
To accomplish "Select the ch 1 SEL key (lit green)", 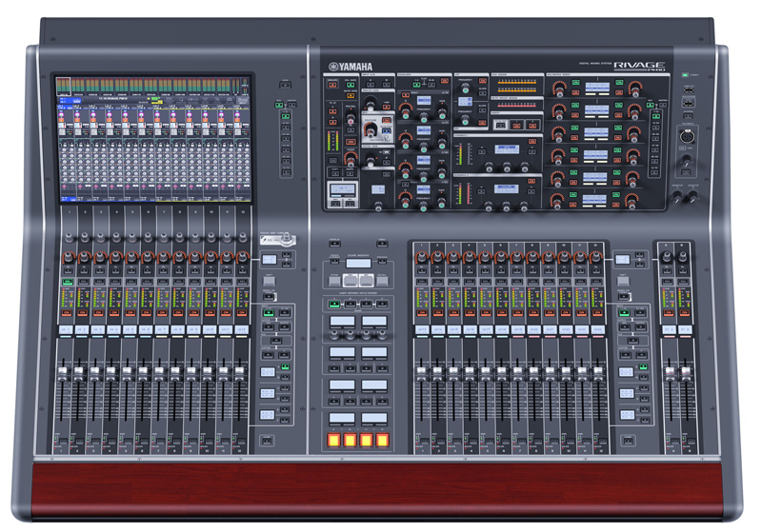I will [67, 282].
